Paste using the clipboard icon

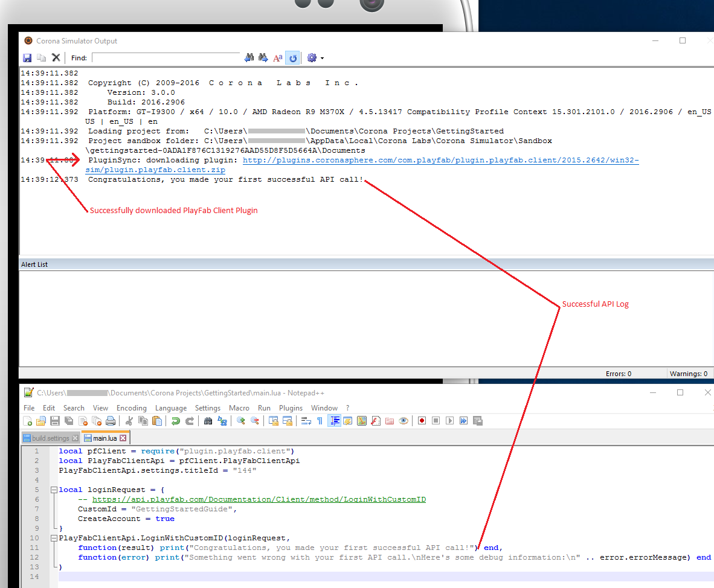(157, 421)
